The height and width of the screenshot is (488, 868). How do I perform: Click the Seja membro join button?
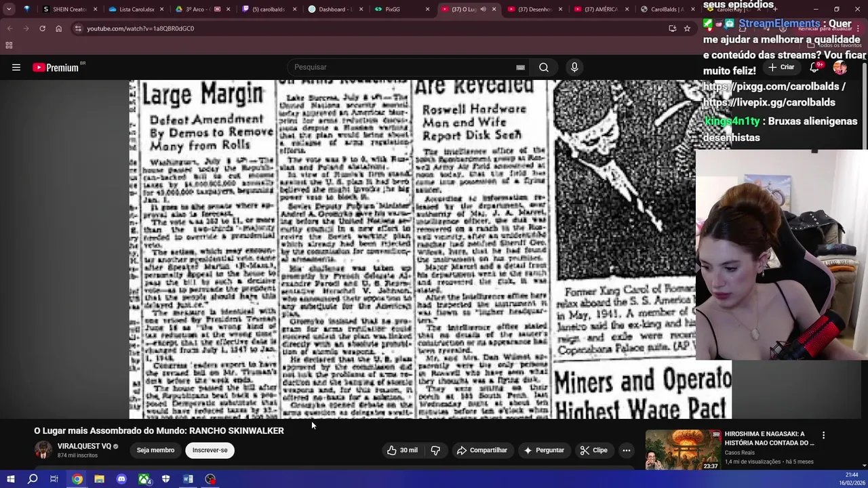coord(155,450)
